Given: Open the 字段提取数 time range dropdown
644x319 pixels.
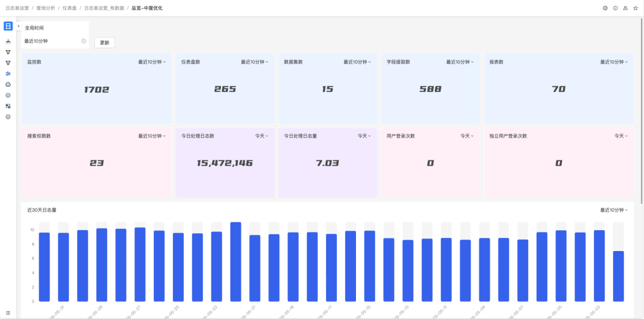Looking at the screenshot, I should point(460,62).
